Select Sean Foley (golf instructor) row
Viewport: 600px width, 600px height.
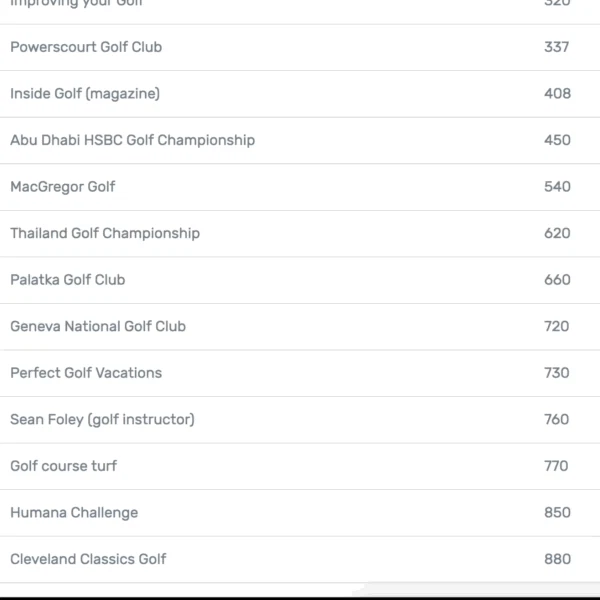(x=102, y=419)
